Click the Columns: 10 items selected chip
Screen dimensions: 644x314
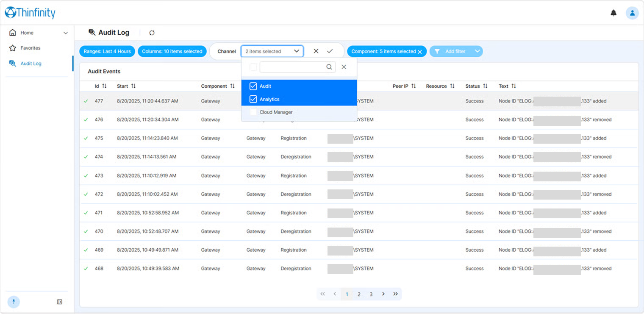tap(172, 51)
